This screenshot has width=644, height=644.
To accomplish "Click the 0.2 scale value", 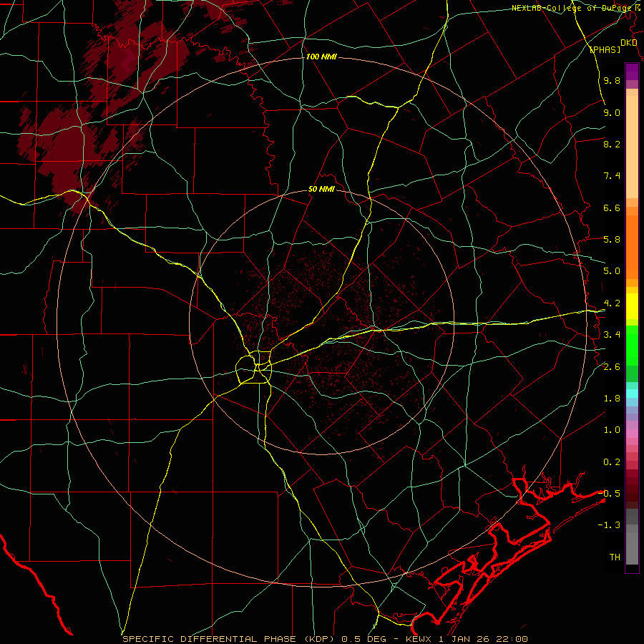I will (612, 462).
